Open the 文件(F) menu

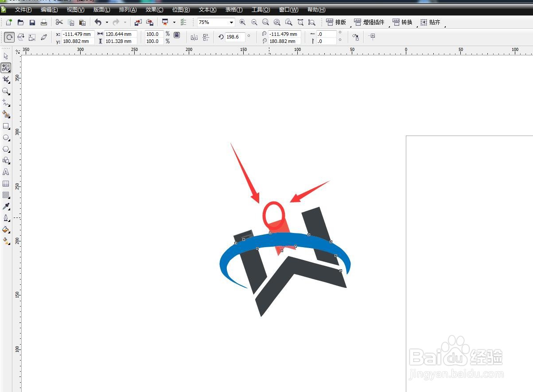click(23, 10)
